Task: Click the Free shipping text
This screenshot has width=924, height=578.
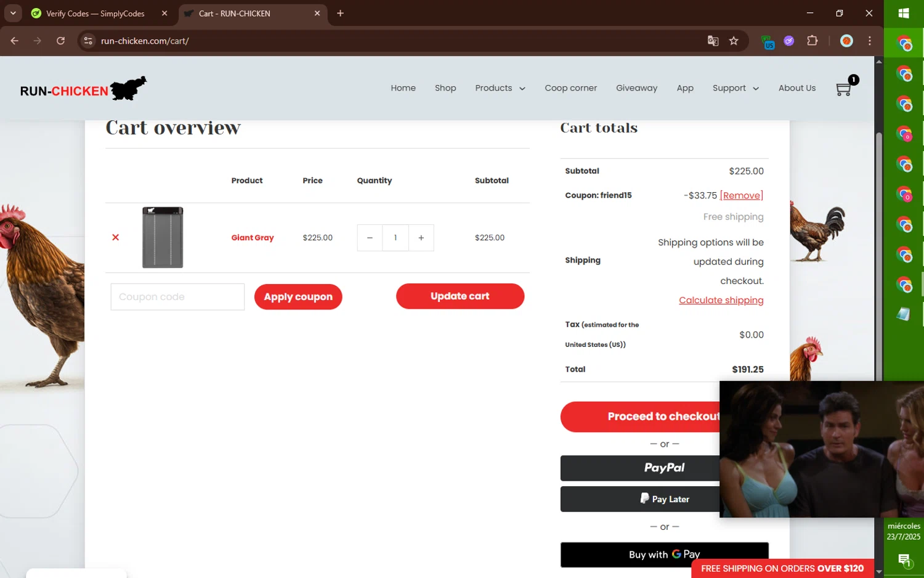Action: [734, 217]
